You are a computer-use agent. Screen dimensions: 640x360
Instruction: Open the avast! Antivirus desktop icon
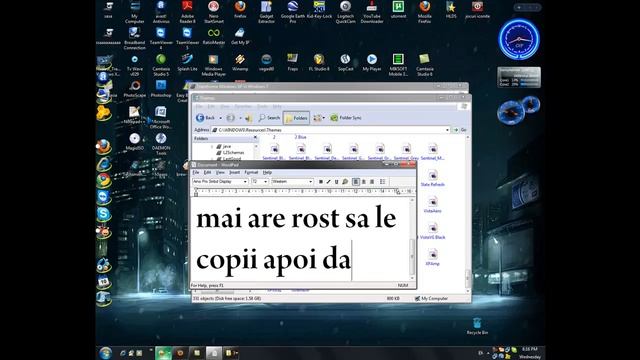161,11
